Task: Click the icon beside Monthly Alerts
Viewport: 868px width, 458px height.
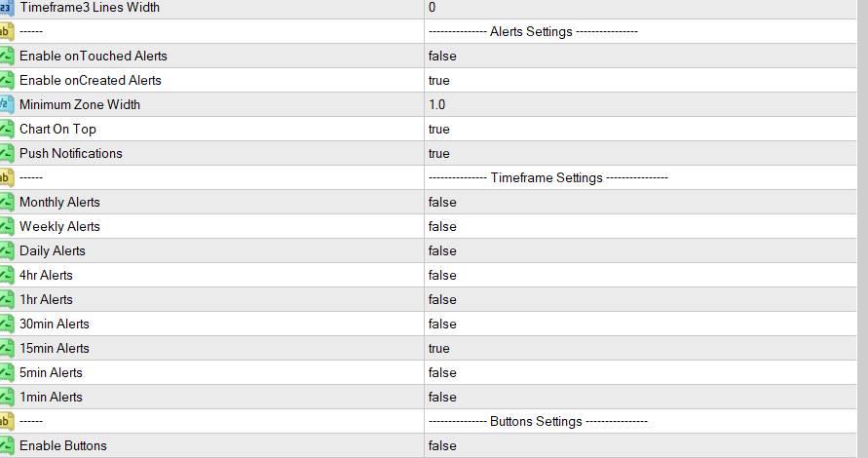Action: point(6,203)
